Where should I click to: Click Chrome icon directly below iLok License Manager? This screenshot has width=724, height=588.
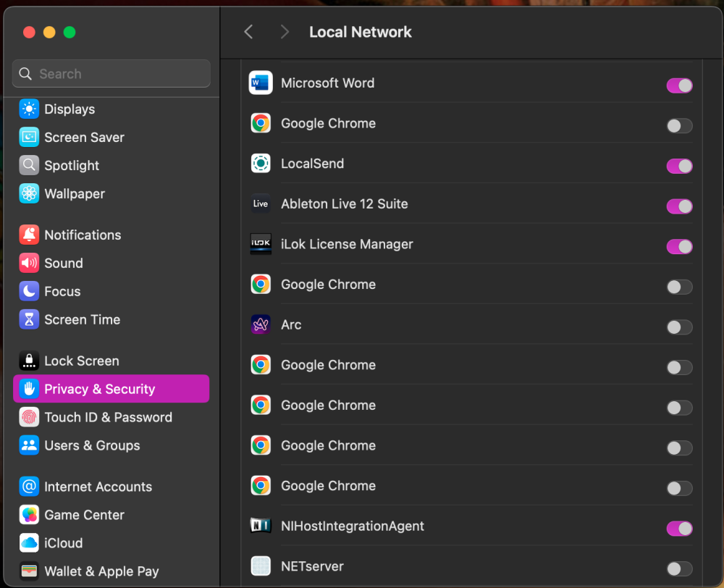pyautogui.click(x=261, y=285)
